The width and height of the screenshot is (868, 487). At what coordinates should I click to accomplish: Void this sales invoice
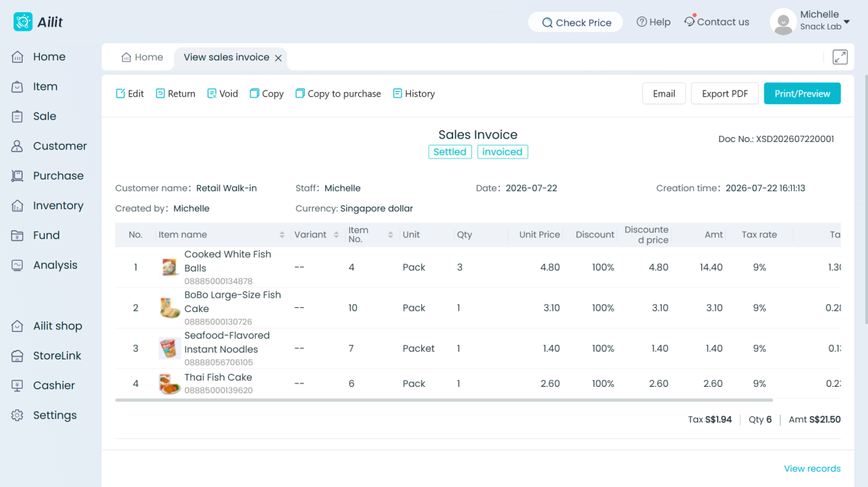pos(222,94)
